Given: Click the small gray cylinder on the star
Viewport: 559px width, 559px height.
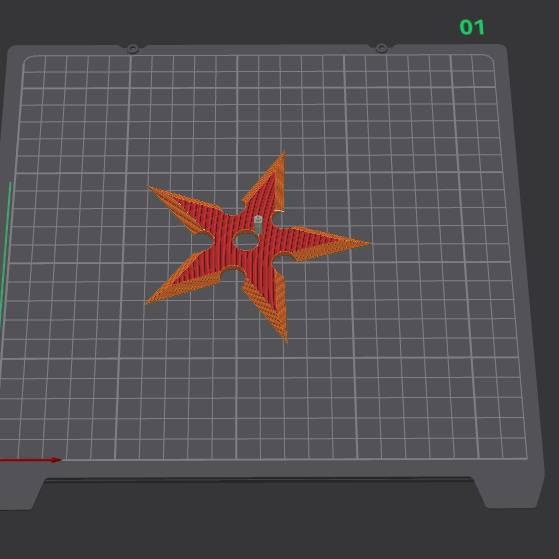Looking at the screenshot, I should point(258,225).
